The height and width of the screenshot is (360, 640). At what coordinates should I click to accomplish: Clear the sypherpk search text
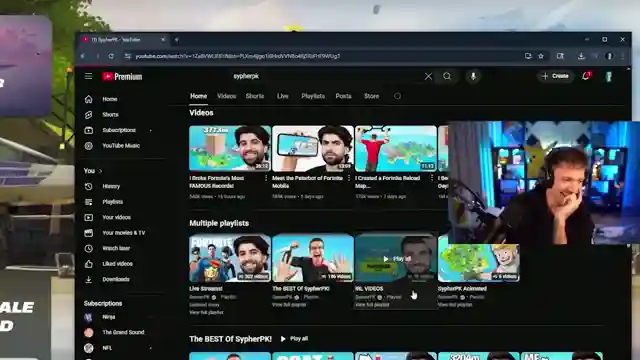[x=428, y=76]
